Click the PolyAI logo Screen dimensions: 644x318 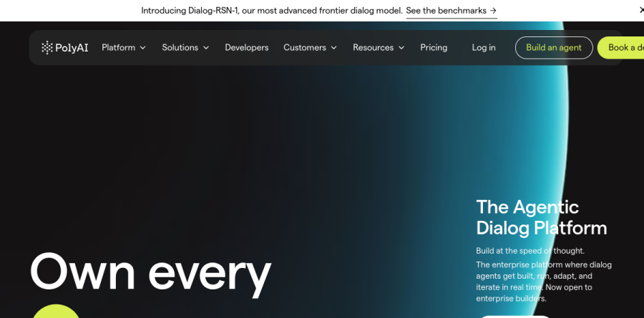click(x=64, y=48)
